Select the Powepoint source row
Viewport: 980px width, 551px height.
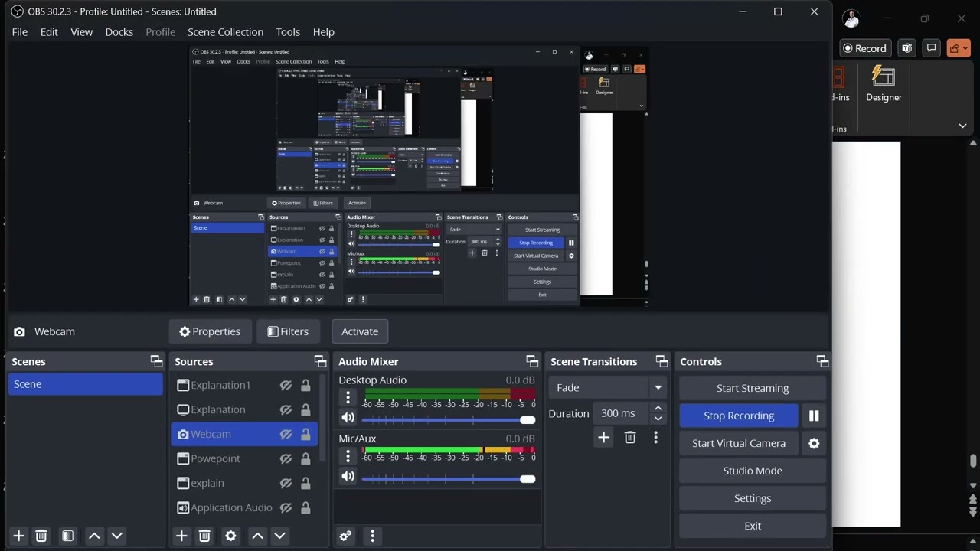pos(244,458)
